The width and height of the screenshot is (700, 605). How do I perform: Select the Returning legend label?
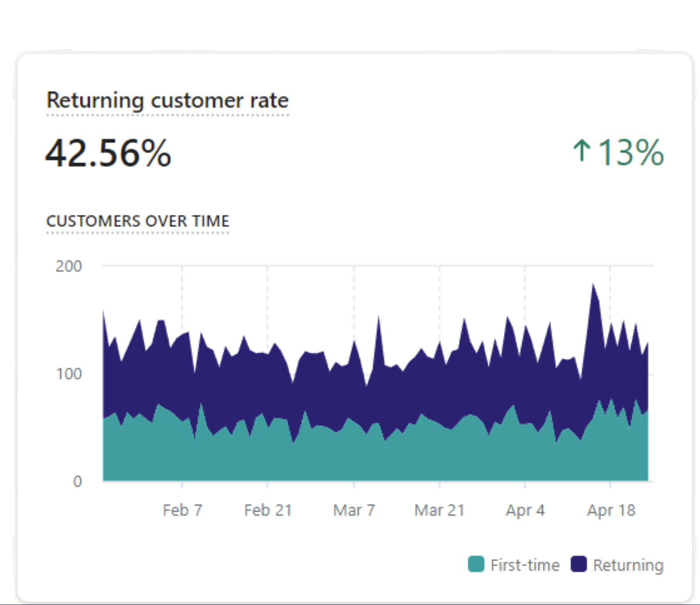(628, 565)
